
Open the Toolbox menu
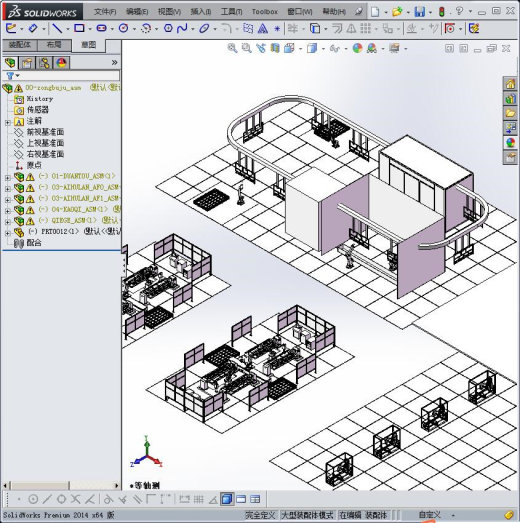coord(265,12)
